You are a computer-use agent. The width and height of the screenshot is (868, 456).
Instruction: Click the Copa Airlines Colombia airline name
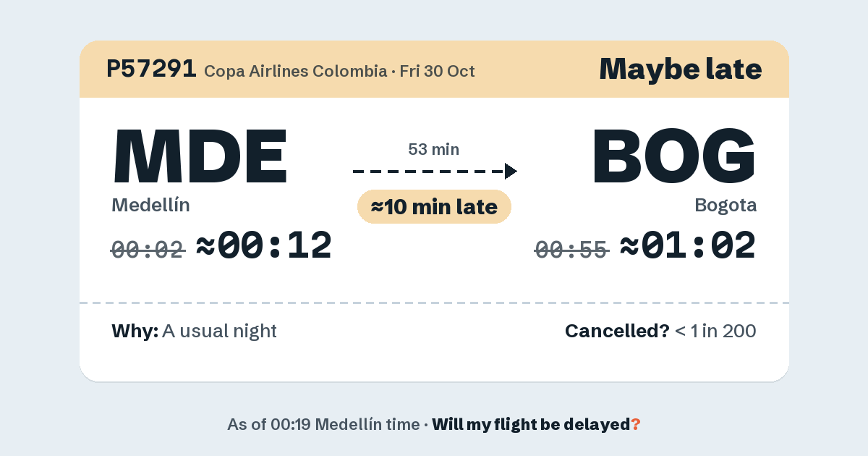tap(295, 72)
